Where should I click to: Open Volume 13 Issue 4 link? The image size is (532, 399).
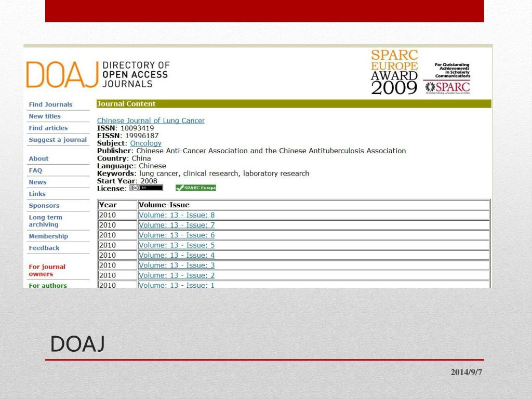click(x=177, y=255)
